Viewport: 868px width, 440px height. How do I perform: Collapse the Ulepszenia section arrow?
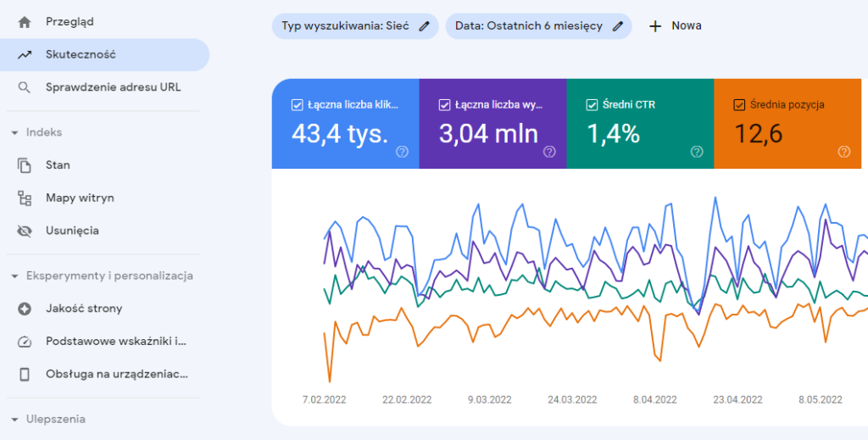(x=14, y=420)
